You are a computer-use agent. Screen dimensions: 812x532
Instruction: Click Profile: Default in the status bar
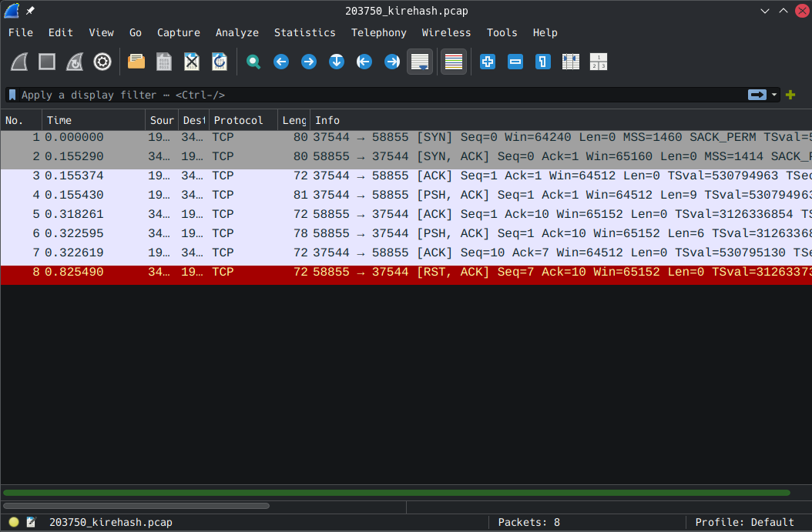tap(744, 522)
